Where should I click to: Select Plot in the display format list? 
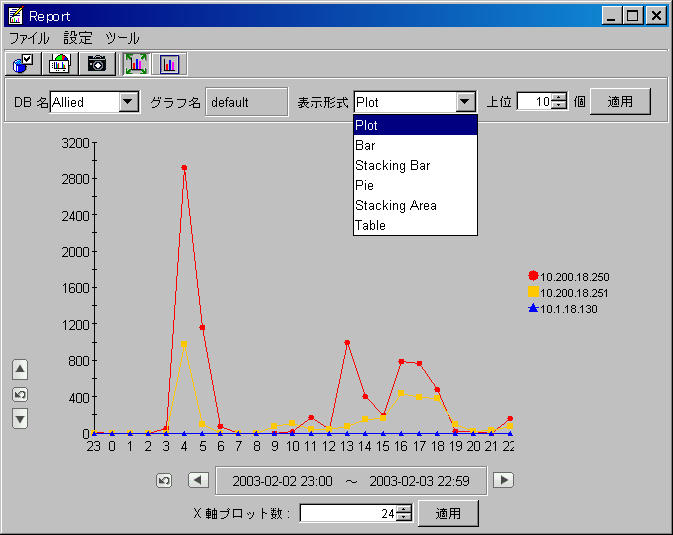click(415, 125)
